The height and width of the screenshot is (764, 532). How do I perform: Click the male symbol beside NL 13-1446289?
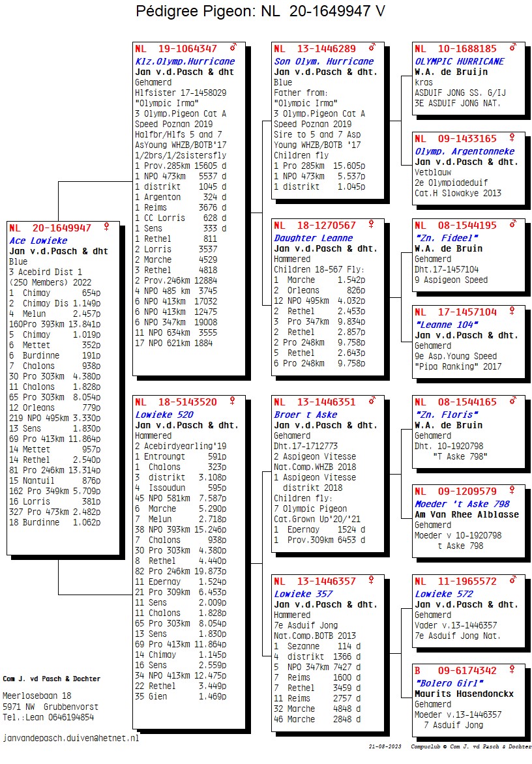(372, 48)
